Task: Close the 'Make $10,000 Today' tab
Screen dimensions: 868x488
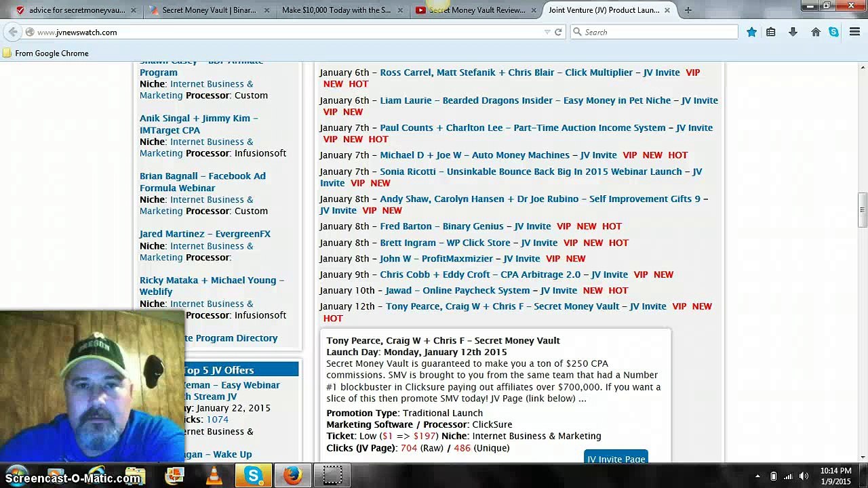Action: tap(400, 10)
